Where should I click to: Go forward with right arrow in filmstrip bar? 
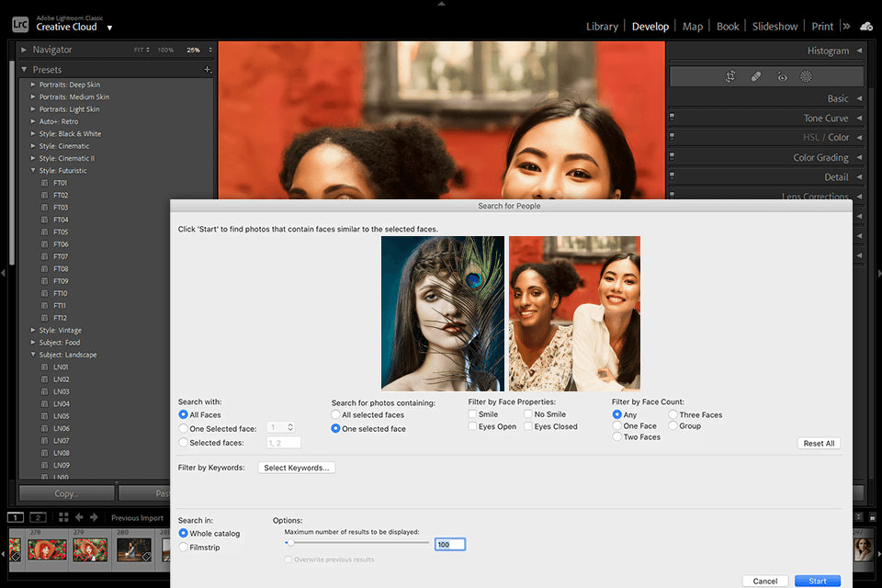(x=94, y=517)
